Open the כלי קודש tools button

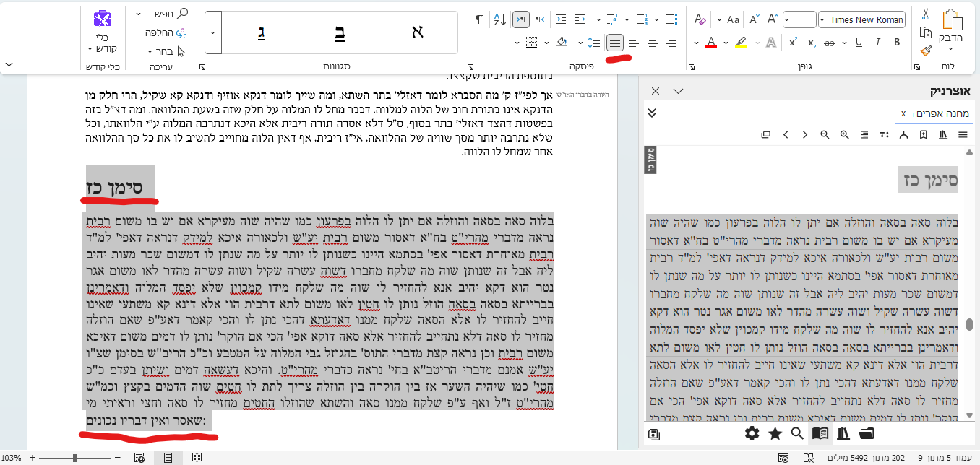coord(102,32)
